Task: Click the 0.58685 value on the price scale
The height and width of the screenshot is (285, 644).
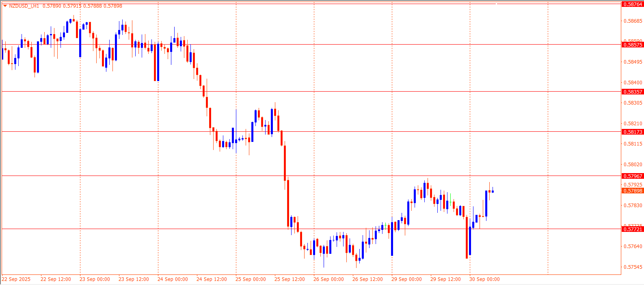Action: (x=633, y=21)
